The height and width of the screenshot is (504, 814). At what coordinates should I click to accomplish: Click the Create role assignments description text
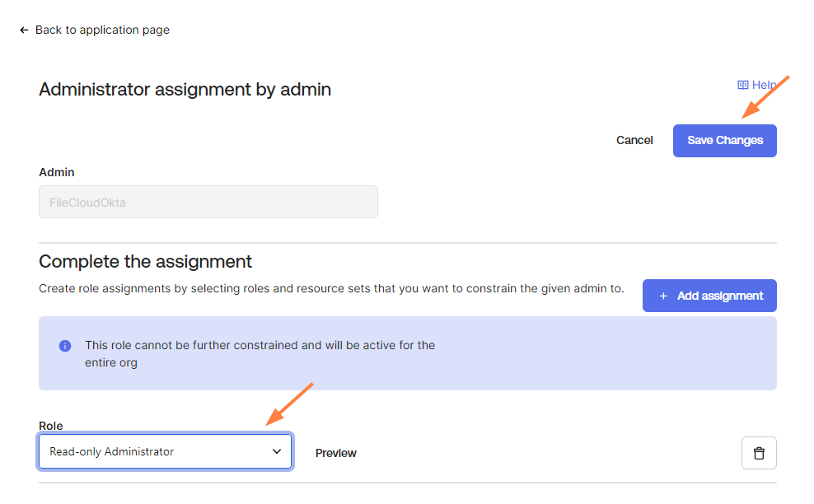pos(331,289)
